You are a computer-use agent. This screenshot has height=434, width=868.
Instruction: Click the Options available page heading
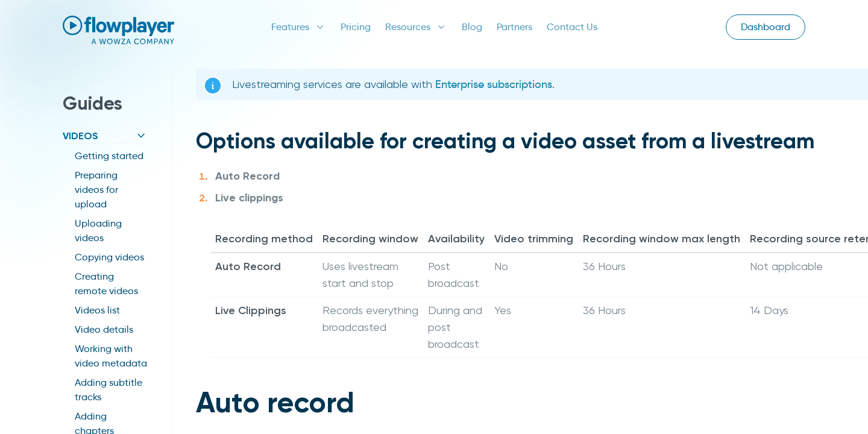click(505, 141)
